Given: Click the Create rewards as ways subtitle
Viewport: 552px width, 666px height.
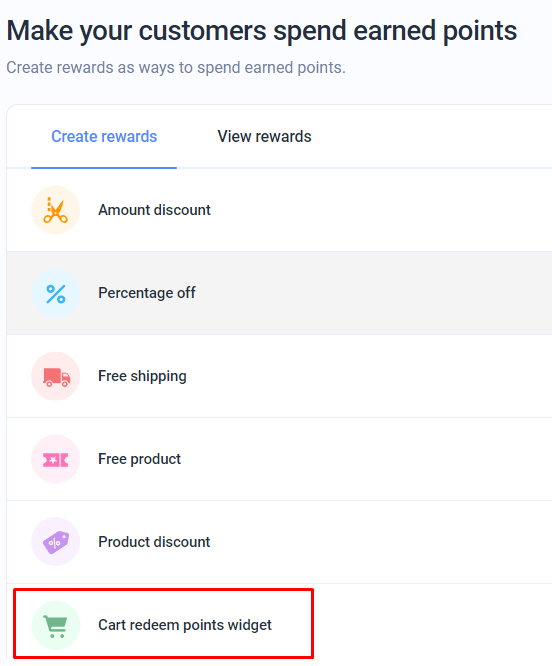Looking at the screenshot, I should click(x=176, y=68).
